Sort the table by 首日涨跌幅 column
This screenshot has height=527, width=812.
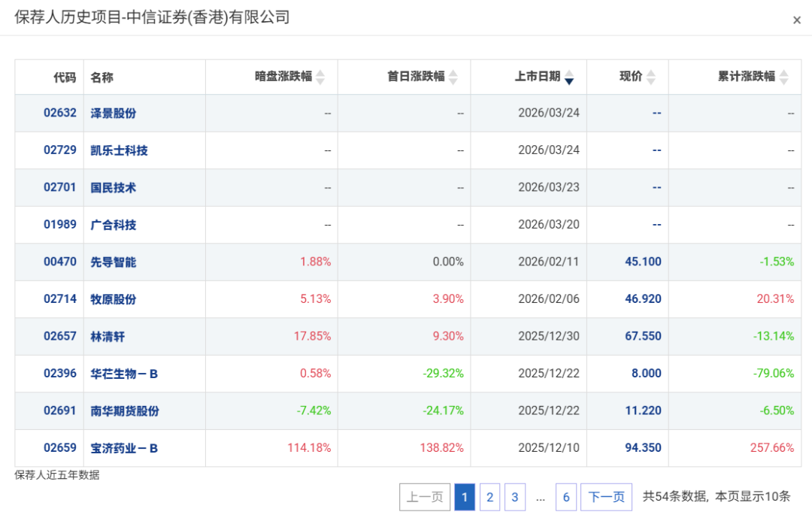[x=452, y=76]
